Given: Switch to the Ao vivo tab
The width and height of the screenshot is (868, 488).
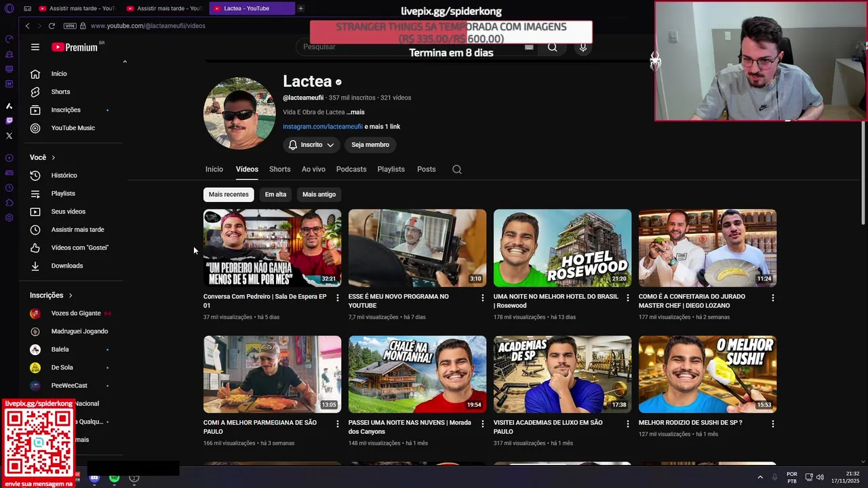Looking at the screenshot, I should coord(313,169).
